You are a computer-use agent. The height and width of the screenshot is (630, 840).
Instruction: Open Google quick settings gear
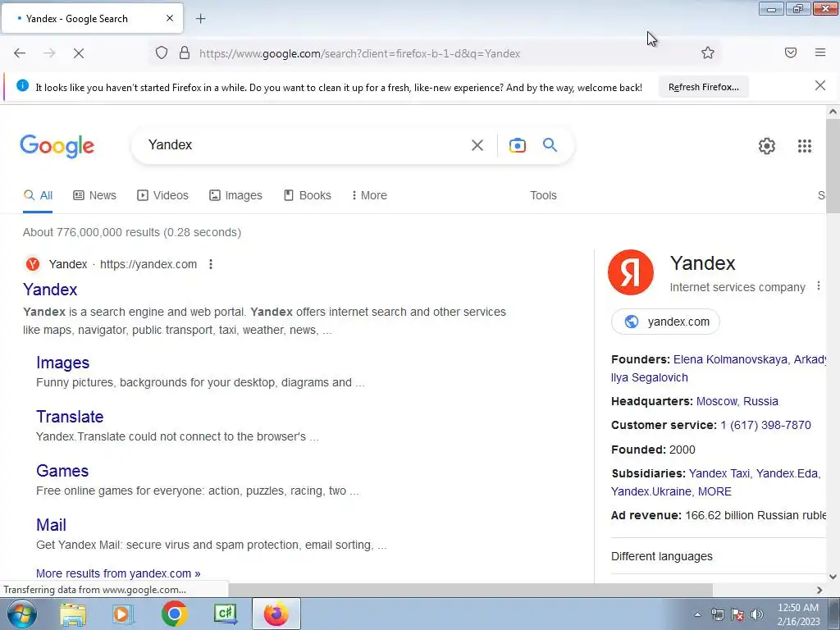coord(767,146)
